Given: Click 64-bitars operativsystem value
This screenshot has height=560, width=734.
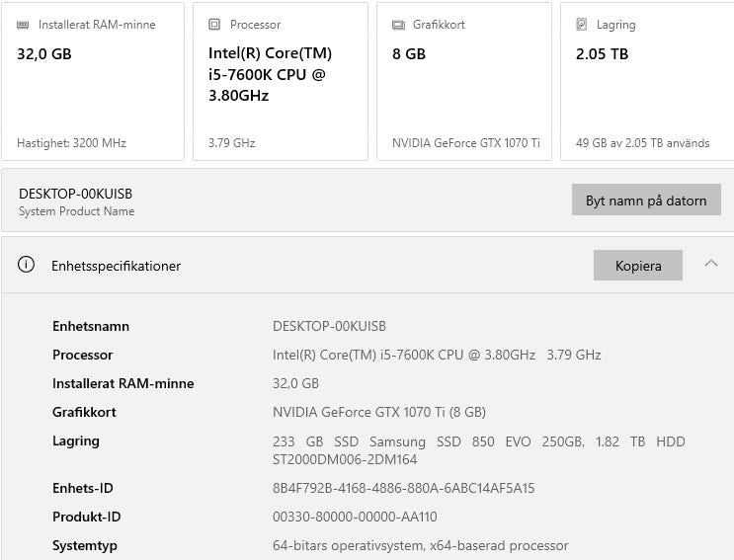Looking at the screenshot, I should (x=420, y=545).
